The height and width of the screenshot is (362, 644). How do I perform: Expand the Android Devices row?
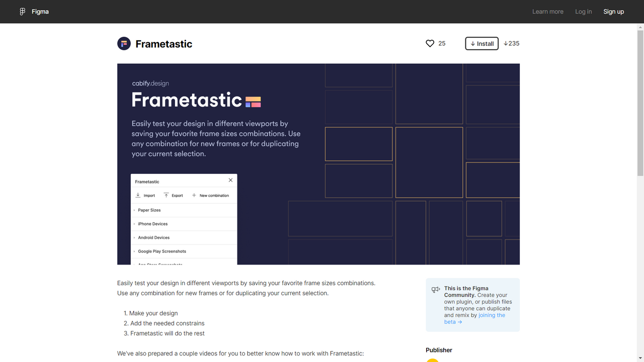pos(184,237)
